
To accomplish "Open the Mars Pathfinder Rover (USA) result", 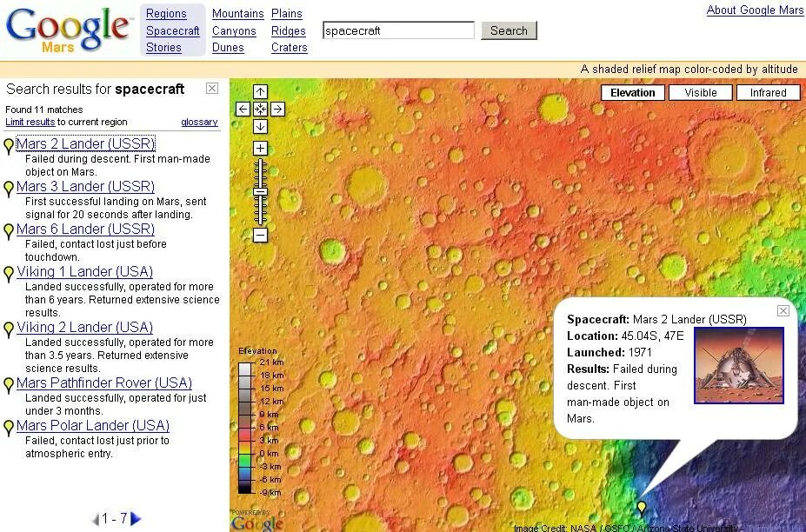I will pos(104,382).
